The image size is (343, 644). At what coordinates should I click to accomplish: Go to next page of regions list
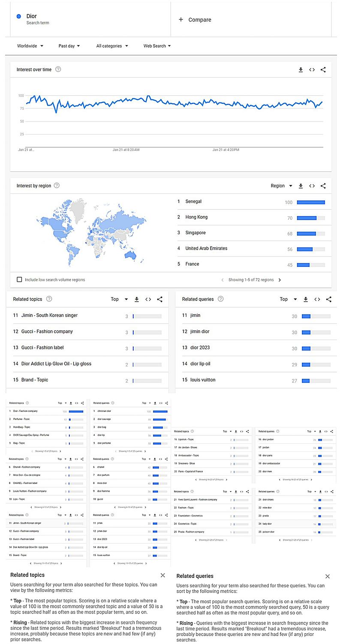[x=280, y=280]
